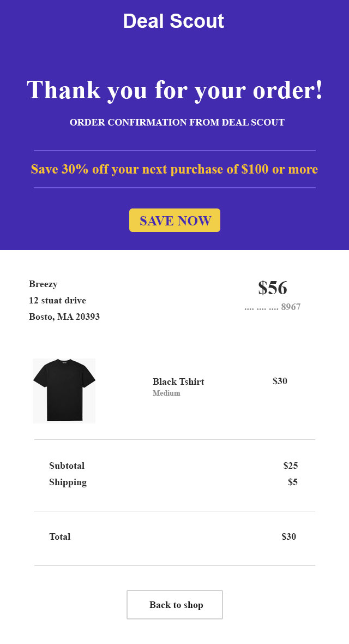Click the Black Tshirt product image

point(64,390)
